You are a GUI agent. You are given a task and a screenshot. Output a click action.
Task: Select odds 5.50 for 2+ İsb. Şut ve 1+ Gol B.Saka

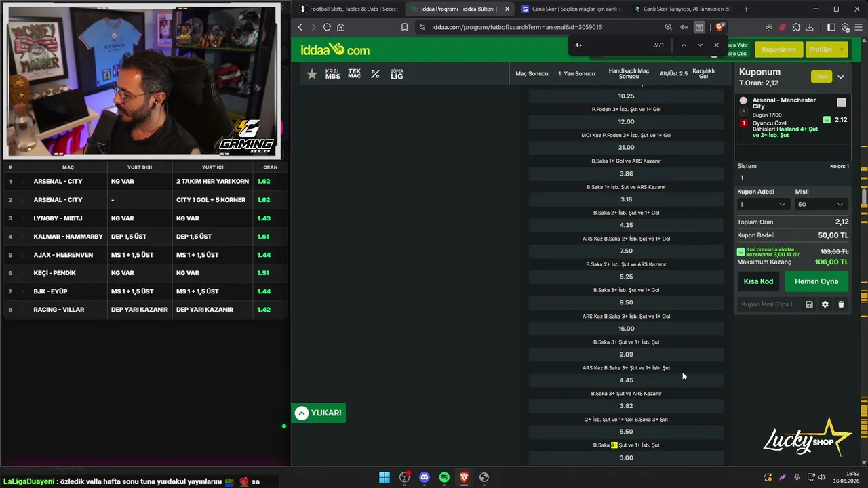[x=626, y=432]
